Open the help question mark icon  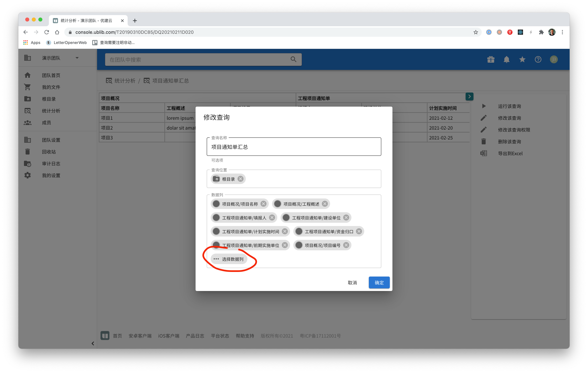tap(538, 59)
